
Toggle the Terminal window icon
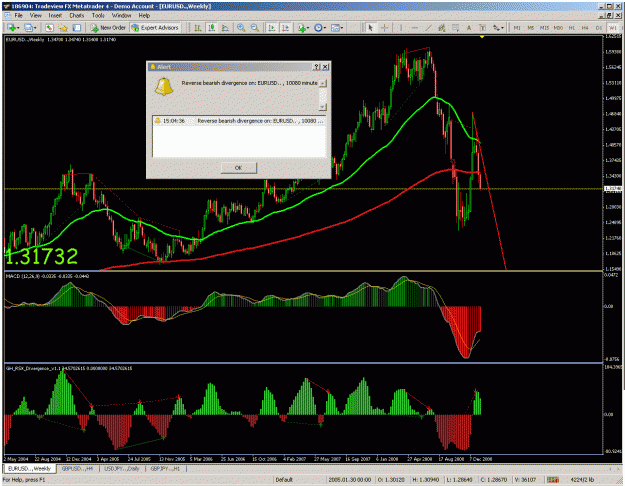click(x=77, y=28)
